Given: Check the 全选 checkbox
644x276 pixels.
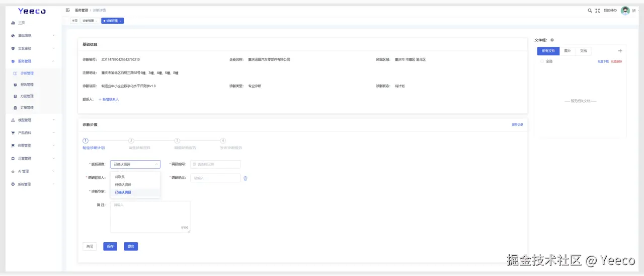Looking at the screenshot, I should point(542,61).
